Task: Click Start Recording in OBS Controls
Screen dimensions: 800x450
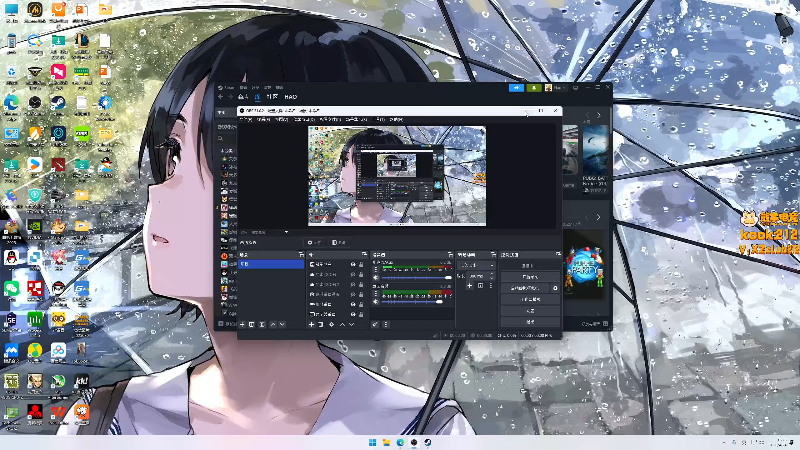Action: [x=530, y=277]
